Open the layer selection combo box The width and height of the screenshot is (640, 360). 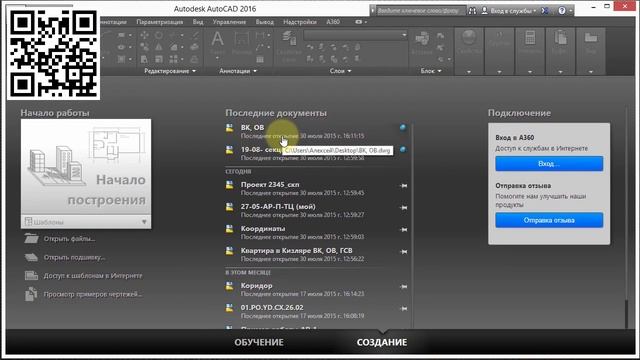click(x=355, y=36)
